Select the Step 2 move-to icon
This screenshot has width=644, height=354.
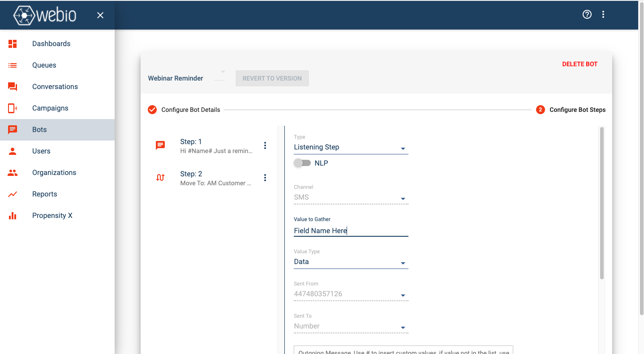[160, 178]
